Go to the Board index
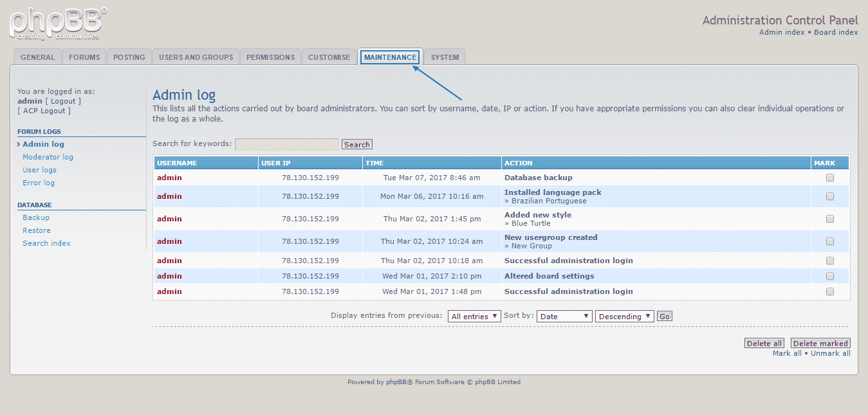The height and width of the screenshot is (415, 868). (x=836, y=32)
